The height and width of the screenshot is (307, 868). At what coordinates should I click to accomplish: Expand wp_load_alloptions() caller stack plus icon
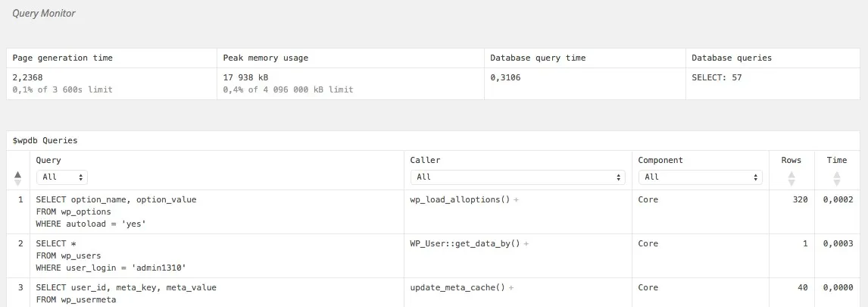pyautogui.click(x=516, y=199)
